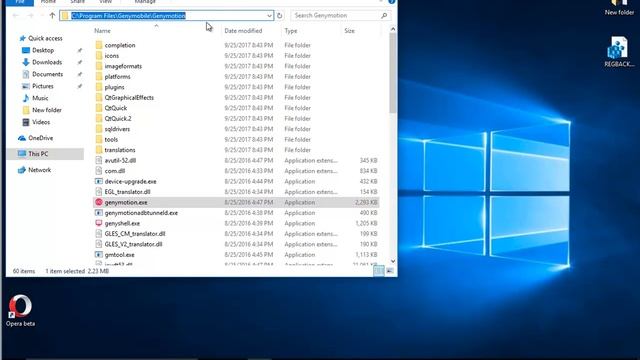Sort by the Name column header
Image resolution: width=640 pixels, height=360 pixels.
click(x=102, y=31)
